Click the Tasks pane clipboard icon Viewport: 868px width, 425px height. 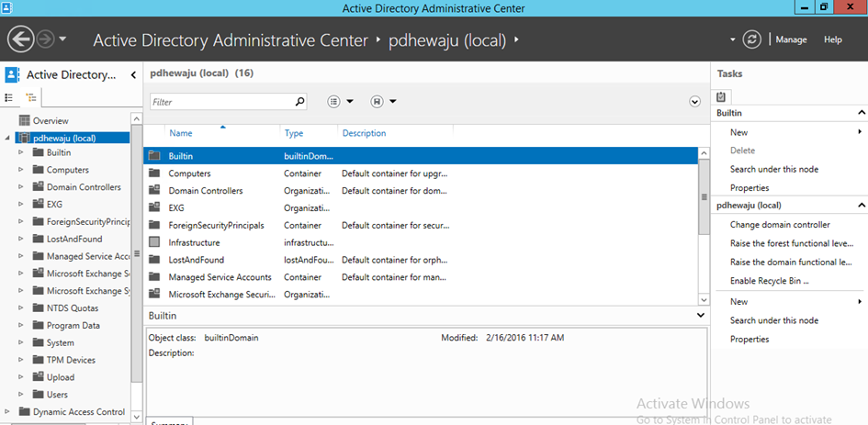click(720, 96)
